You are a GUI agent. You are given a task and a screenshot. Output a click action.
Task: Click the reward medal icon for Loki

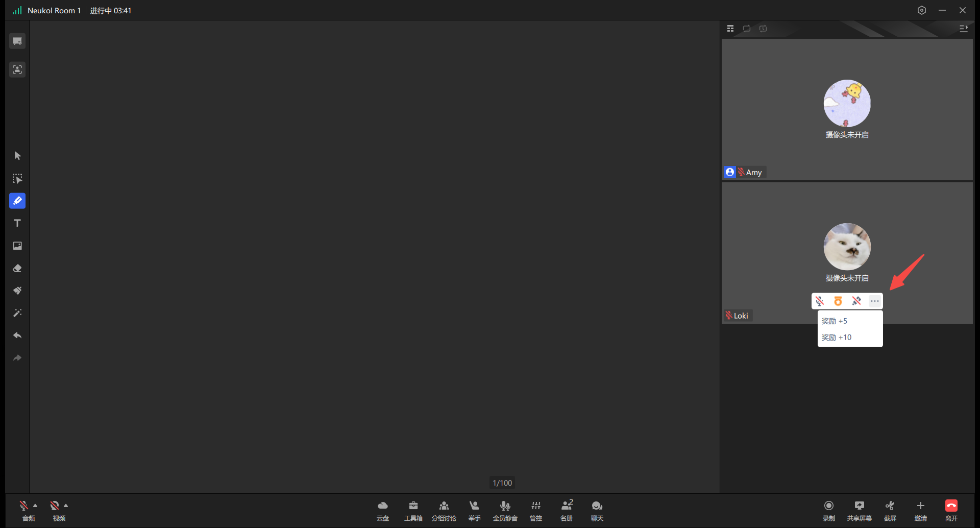pyautogui.click(x=838, y=301)
